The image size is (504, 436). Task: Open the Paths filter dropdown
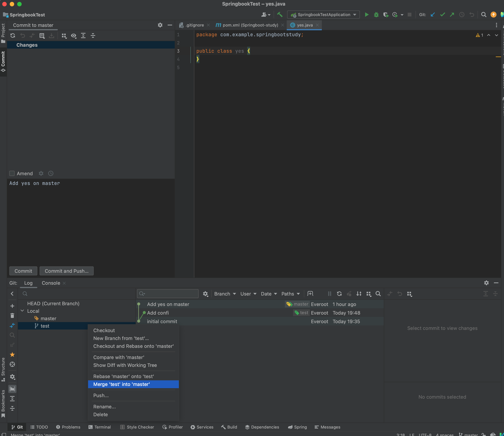click(291, 294)
